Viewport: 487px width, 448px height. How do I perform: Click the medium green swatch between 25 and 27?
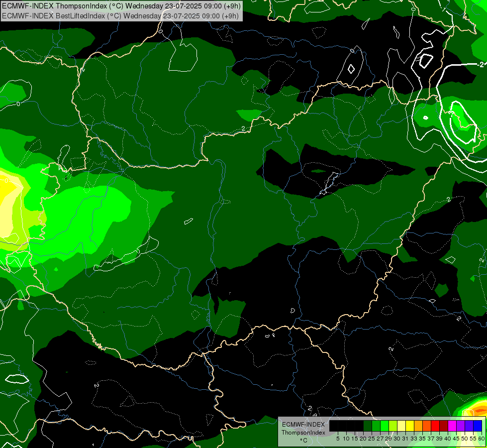point(376,426)
